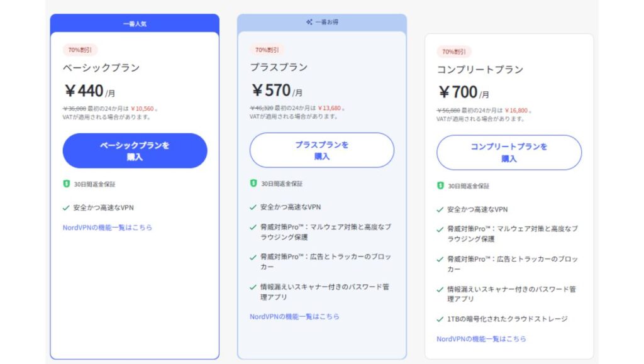Viewport: 644px width, 364px height.
Task: Click green shield icon in Complete plan
Action: point(440,185)
